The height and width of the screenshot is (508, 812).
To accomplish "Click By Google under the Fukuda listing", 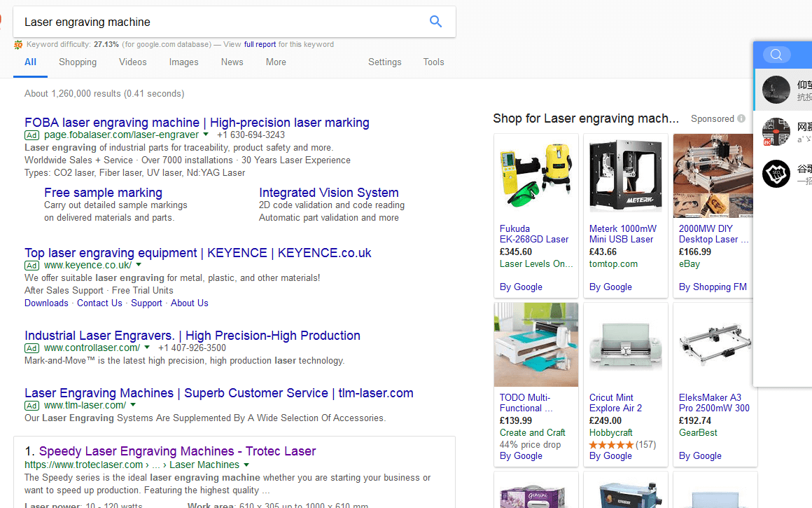I will pos(521,287).
